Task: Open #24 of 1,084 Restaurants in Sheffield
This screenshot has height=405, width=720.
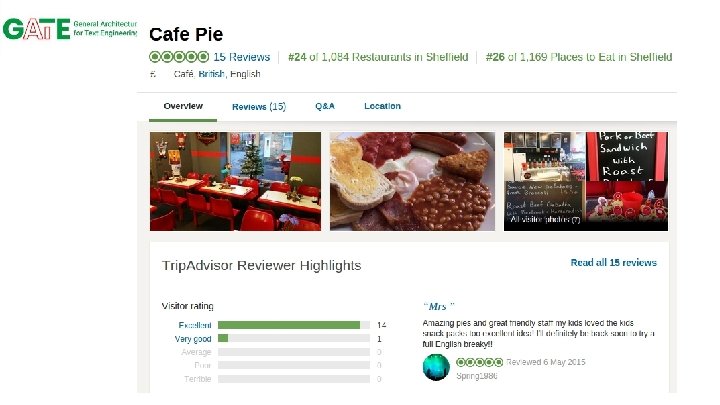Action: (378, 57)
